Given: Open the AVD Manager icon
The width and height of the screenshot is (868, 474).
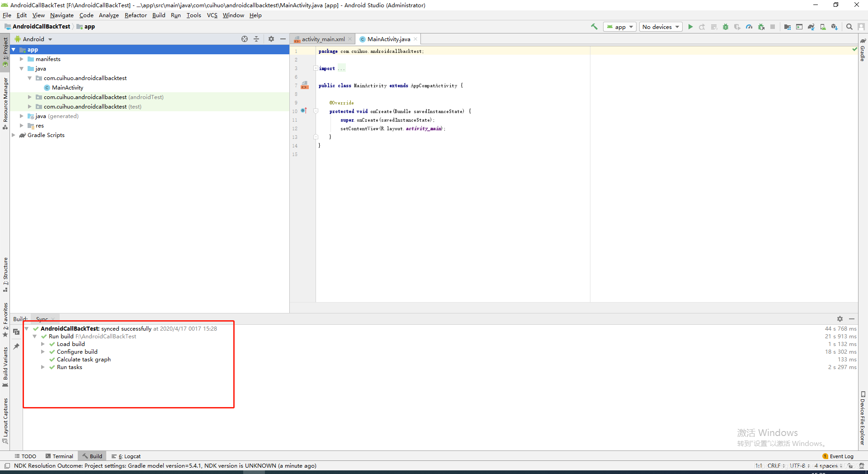Looking at the screenshot, I should click(823, 27).
